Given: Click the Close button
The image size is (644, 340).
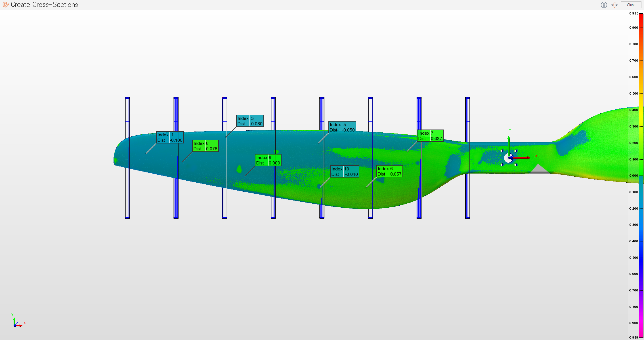Looking at the screenshot, I should pyautogui.click(x=631, y=5).
